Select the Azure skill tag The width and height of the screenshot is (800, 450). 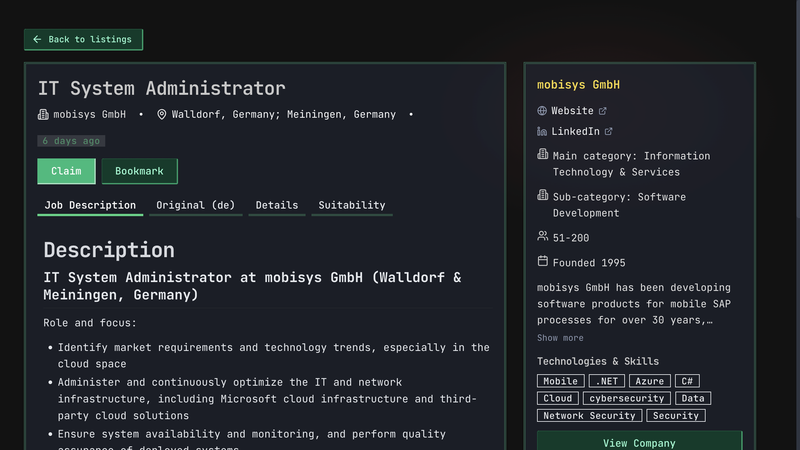649,381
